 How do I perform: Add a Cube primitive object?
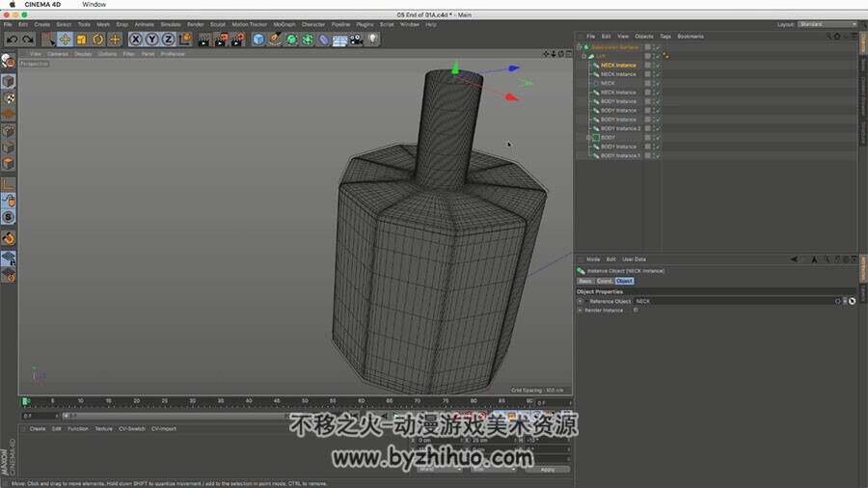[x=258, y=40]
